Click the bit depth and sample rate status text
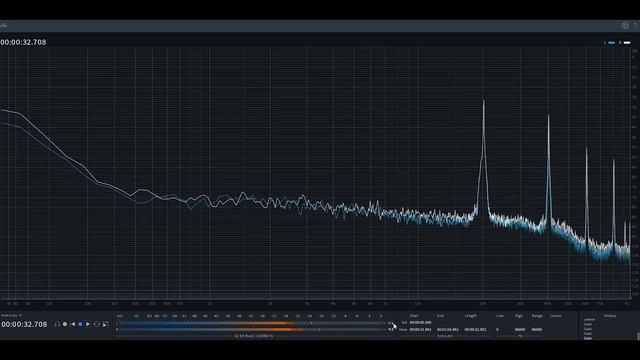Viewport: 640px width, 360px height. pos(254,336)
